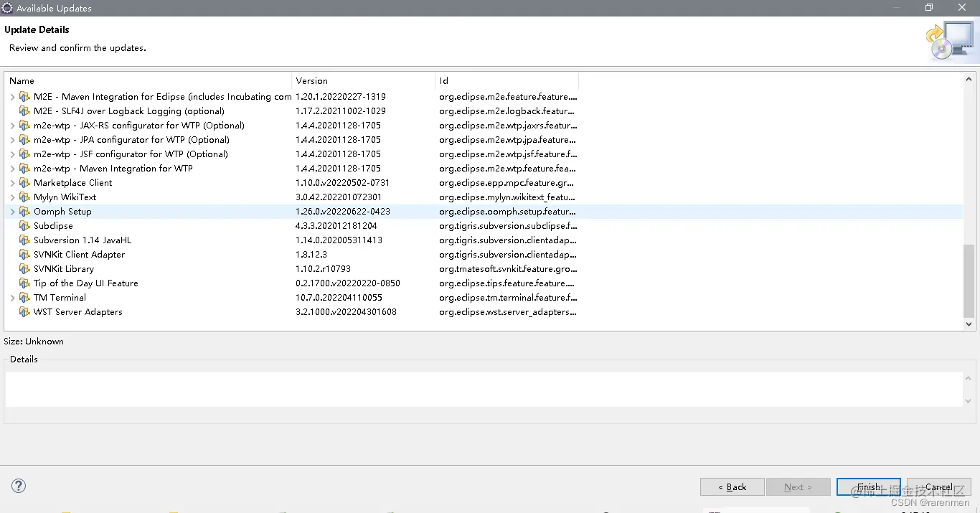Screen dimensions: 980x513
Task: Select the Subclipse row name
Action: (x=53, y=226)
